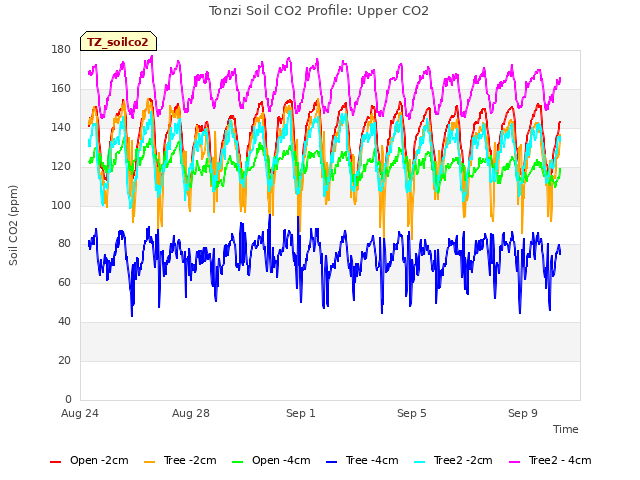Click the Tree -2cm legend label

point(190,460)
